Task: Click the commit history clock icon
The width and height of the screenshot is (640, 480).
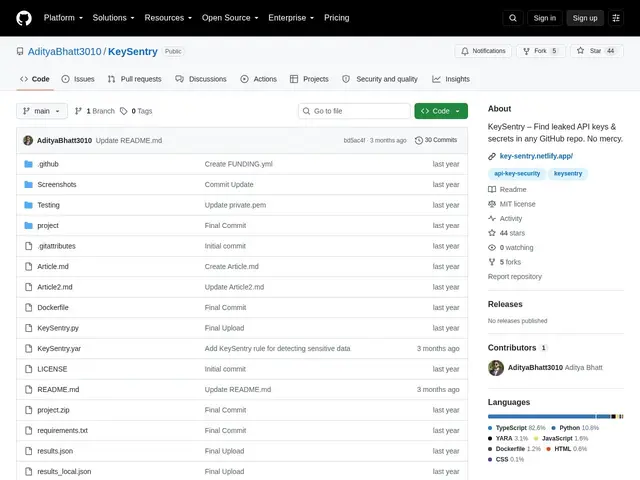Action: pos(418,140)
